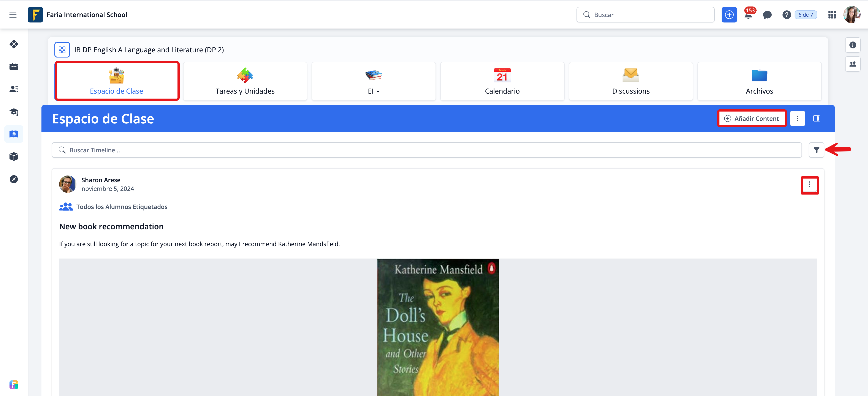Open the apps grid launcher icon
Image resolution: width=868 pixels, height=396 pixels.
[x=832, y=15]
